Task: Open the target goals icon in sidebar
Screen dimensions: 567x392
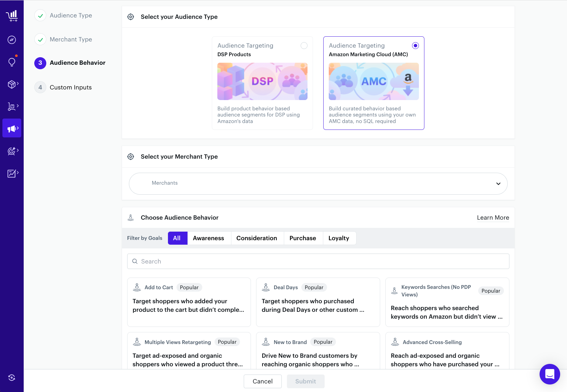Action: (11, 151)
